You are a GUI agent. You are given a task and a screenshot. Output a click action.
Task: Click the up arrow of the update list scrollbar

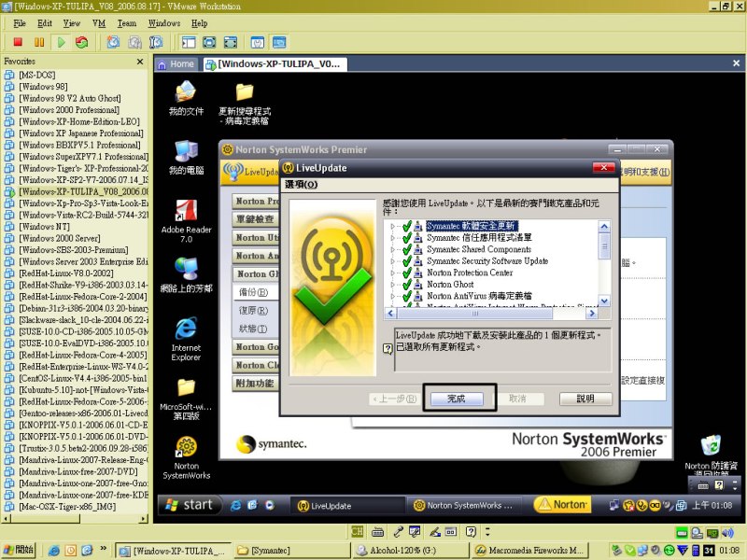pyautogui.click(x=604, y=226)
